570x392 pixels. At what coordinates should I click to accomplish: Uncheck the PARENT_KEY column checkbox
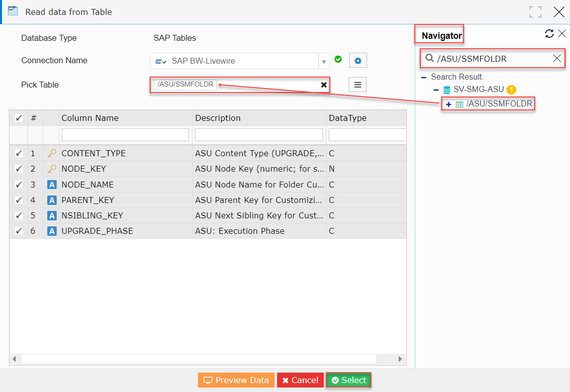pyautogui.click(x=18, y=199)
